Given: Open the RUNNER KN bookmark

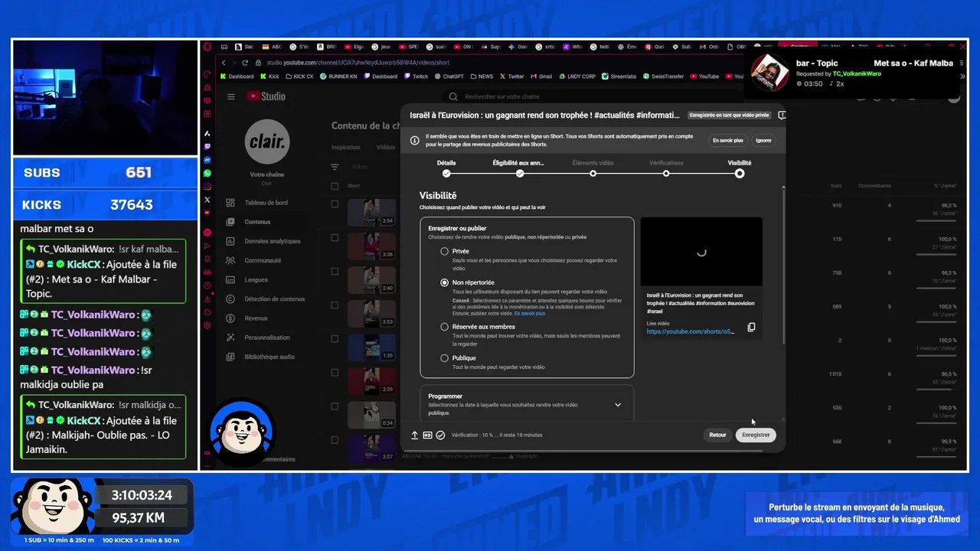Looking at the screenshot, I should coord(338,77).
